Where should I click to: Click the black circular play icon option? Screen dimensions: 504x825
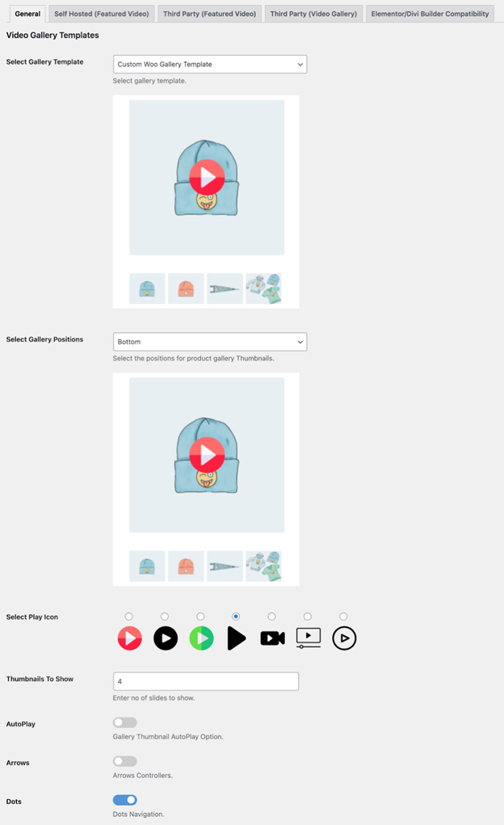pyautogui.click(x=166, y=638)
